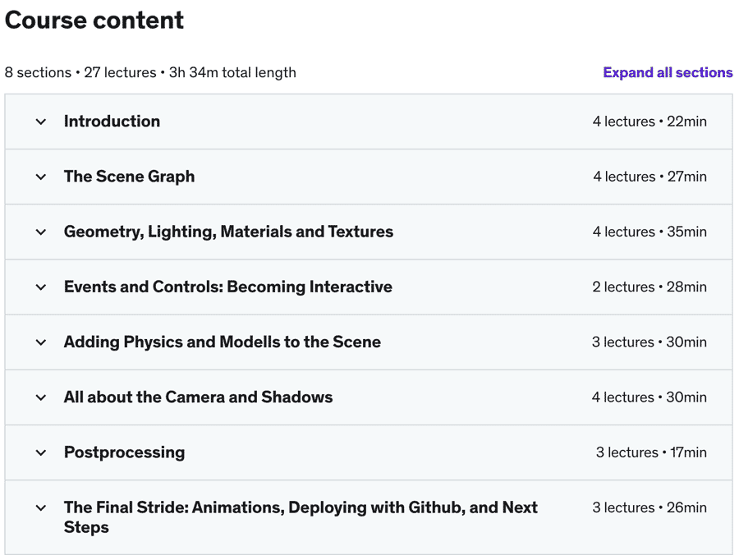Viewport: 739px width, 560px height.
Task: Click the "2 lectures • 28min" label
Action: point(649,287)
